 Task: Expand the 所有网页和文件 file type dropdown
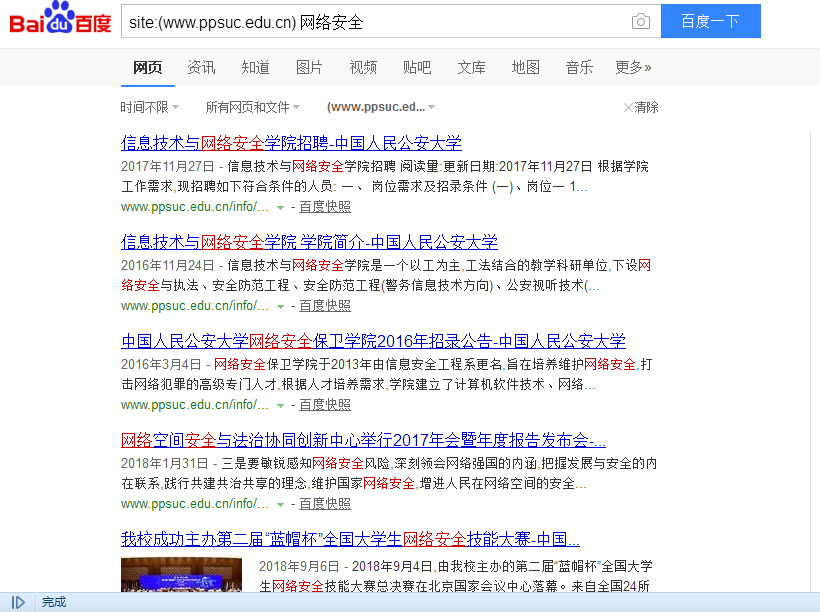[253, 107]
